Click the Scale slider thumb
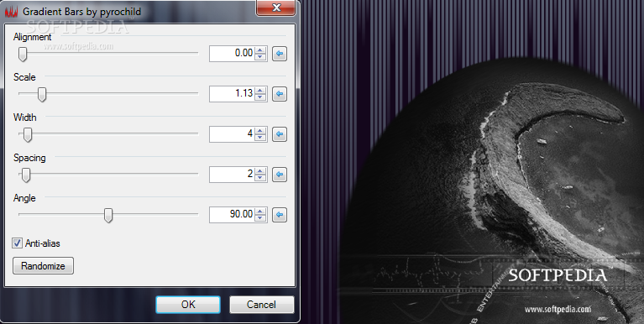 (x=42, y=94)
